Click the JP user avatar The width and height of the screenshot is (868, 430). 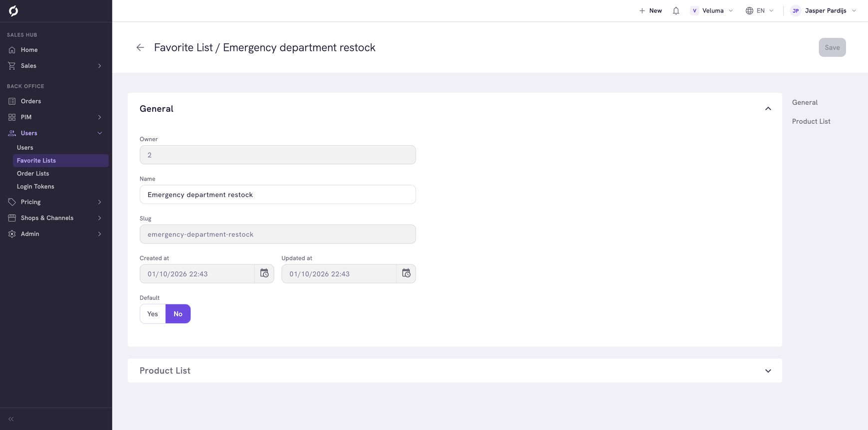pos(796,10)
